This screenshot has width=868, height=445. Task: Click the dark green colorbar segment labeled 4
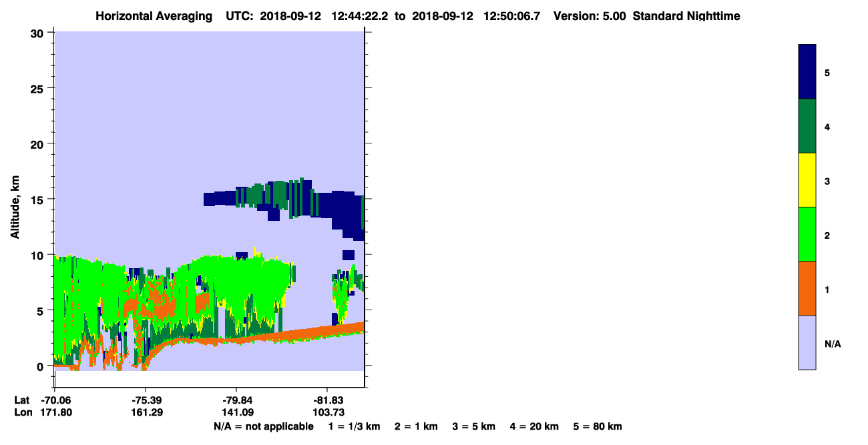807,126
